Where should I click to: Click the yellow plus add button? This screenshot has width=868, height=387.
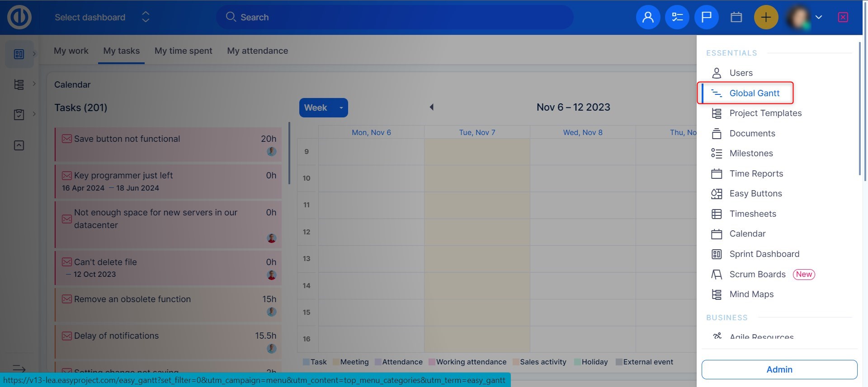coord(766,17)
